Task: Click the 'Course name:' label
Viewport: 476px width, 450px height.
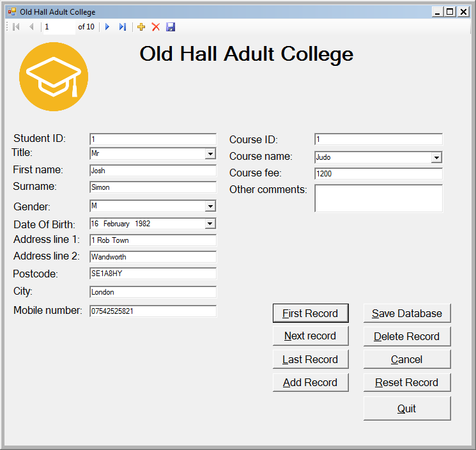Action: point(261,157)
